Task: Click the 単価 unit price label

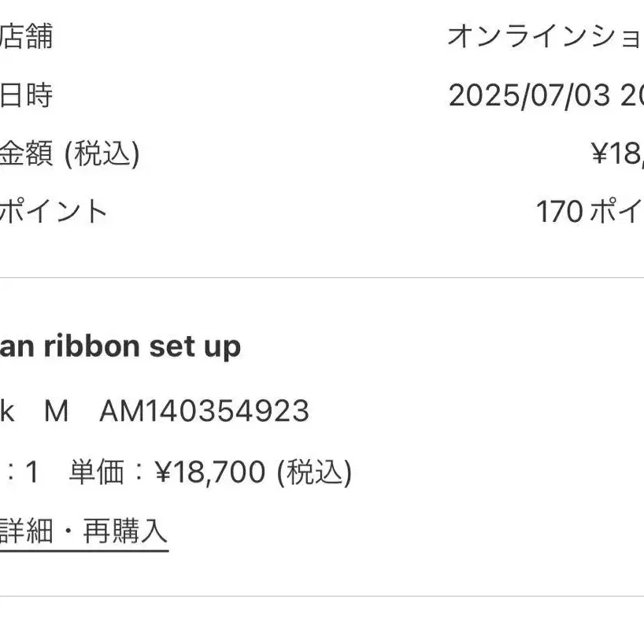Action: pos(97,472)
